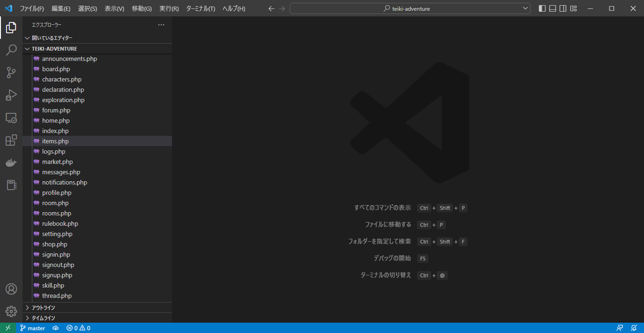
Task: Open rooms.php file
Action: (97, 213)
